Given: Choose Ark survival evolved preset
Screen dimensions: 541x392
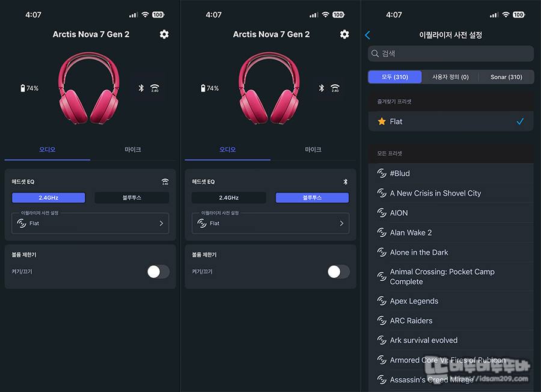Looking at the screenshot, I should pyautogui.click(x=451, y=340).
